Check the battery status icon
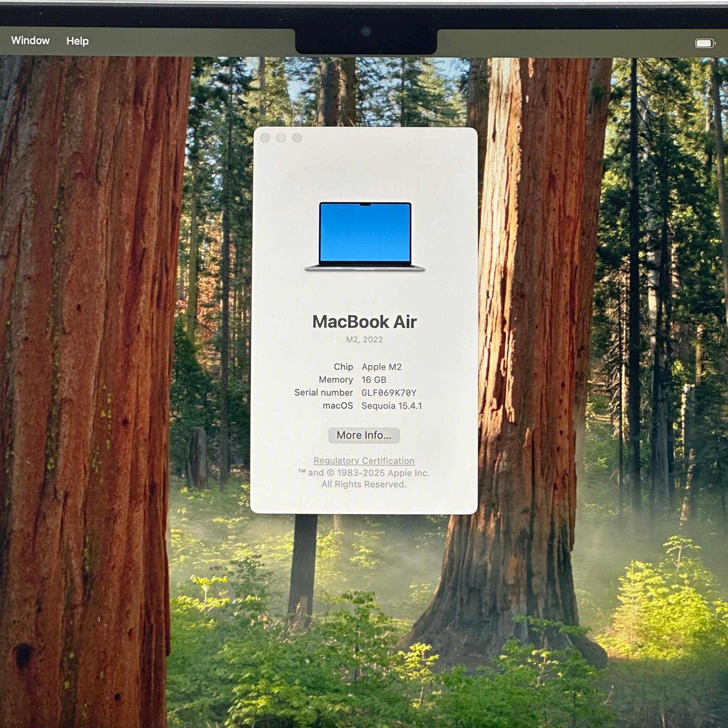Screen dimensions: 728x728 (706, 43)
